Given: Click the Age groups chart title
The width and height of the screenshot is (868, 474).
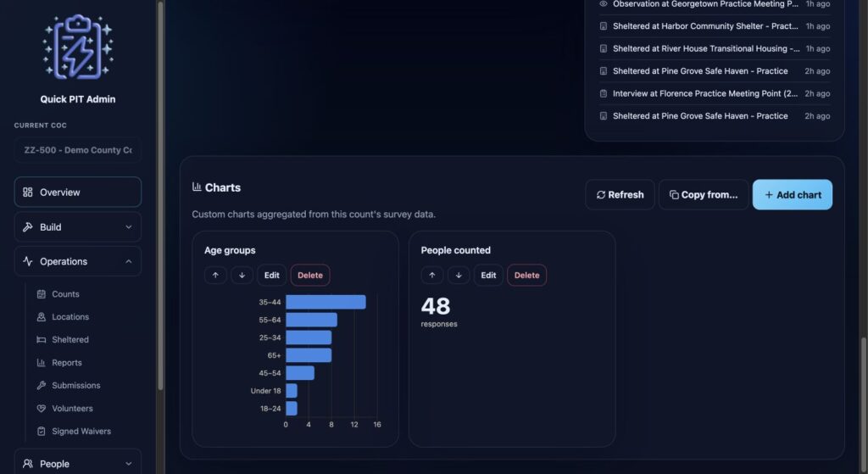Looking at the screenshot, I should [230, 250].
